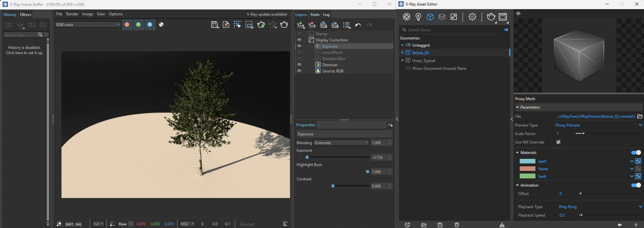
Task: Open the Settings gear in Asset Editor
Action: coord(472,17)
